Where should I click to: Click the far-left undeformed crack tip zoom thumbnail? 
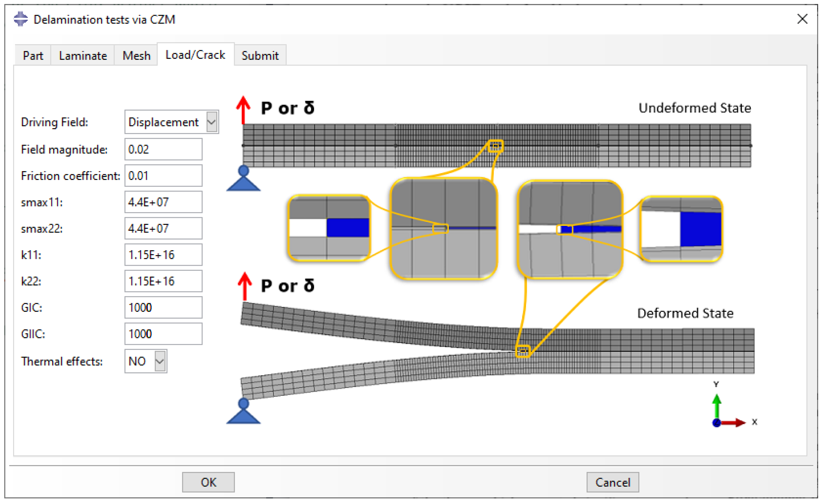[x=329, y=228]
